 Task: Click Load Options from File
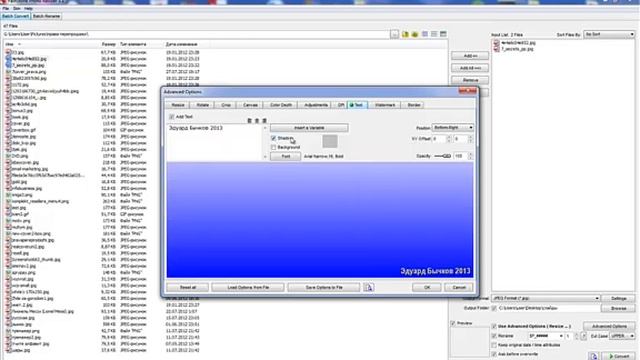(x=248, y=287)
